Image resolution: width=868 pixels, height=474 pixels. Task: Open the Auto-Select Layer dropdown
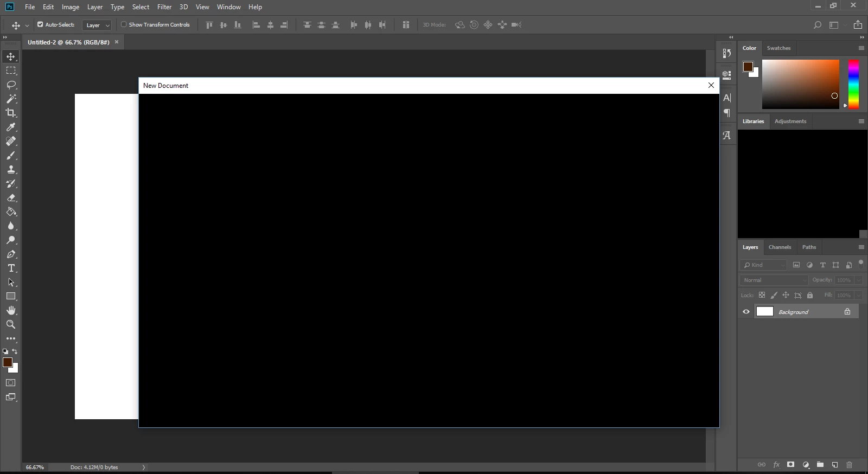click(x=97, y=25)
